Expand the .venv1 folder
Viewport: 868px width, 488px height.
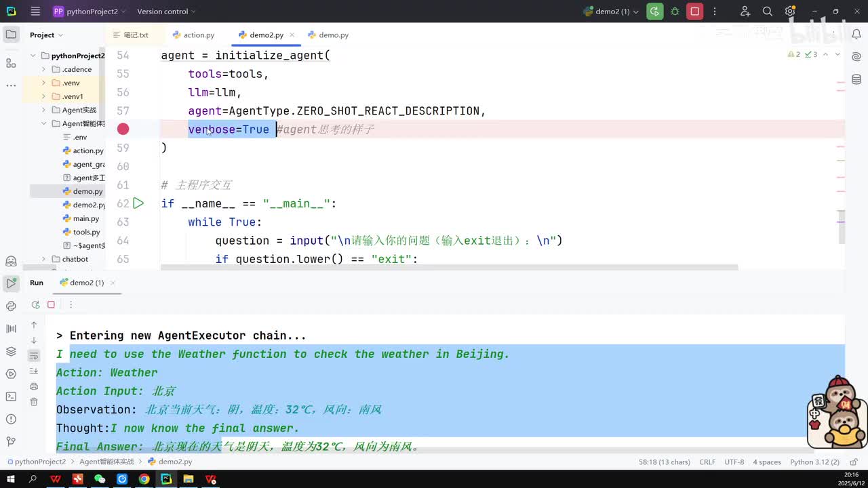[43, 96]
